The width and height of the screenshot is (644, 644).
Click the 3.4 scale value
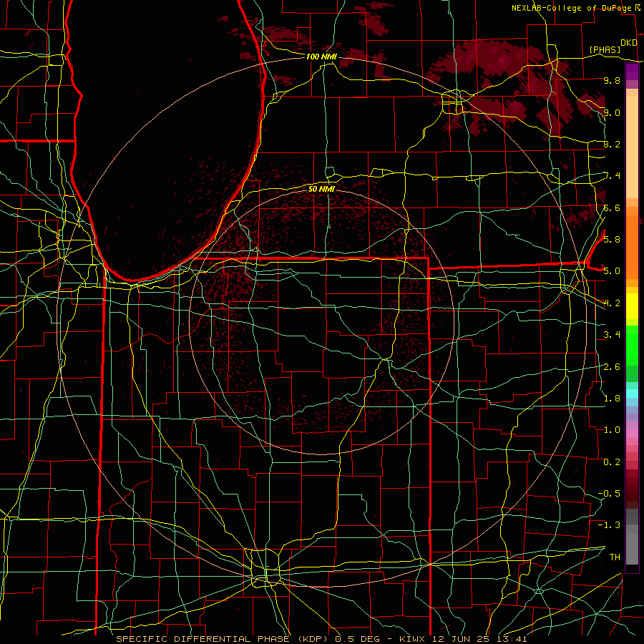(x=612, y=334)
